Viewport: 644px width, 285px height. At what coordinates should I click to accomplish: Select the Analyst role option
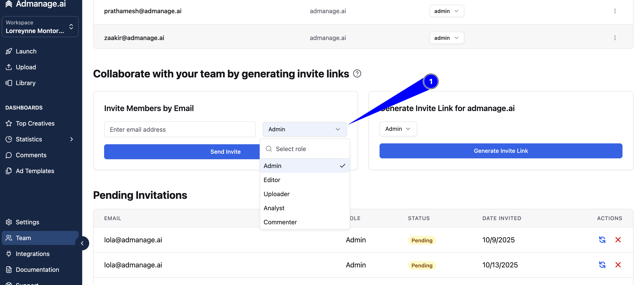(x=304, y=208)
